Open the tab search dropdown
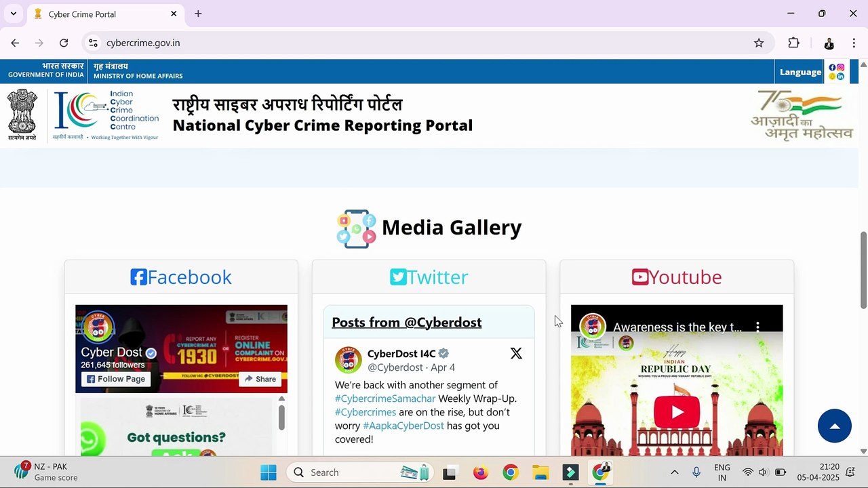 (13, 14)
